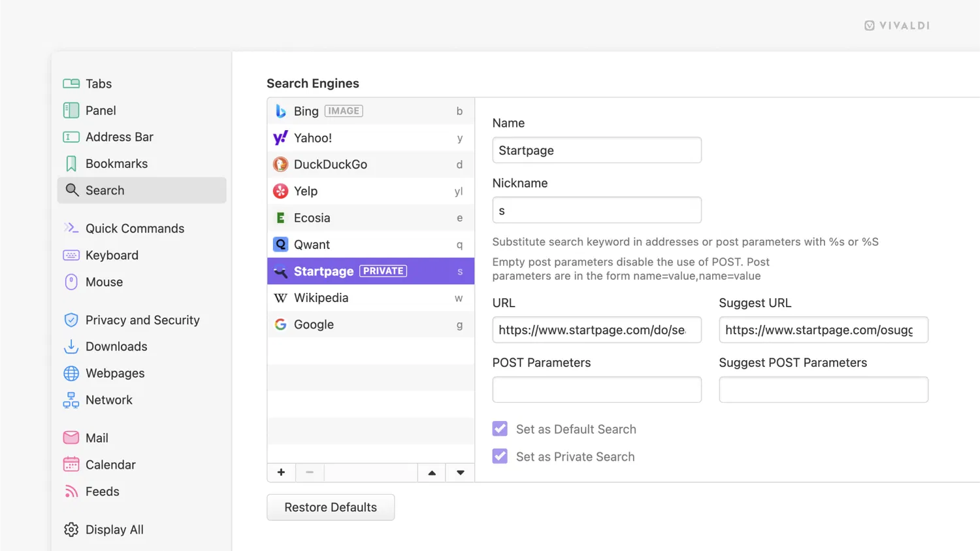Open Privacy and Security shield icon
The height and width of the screenshot is (551, 980).
tap(71, 320)
